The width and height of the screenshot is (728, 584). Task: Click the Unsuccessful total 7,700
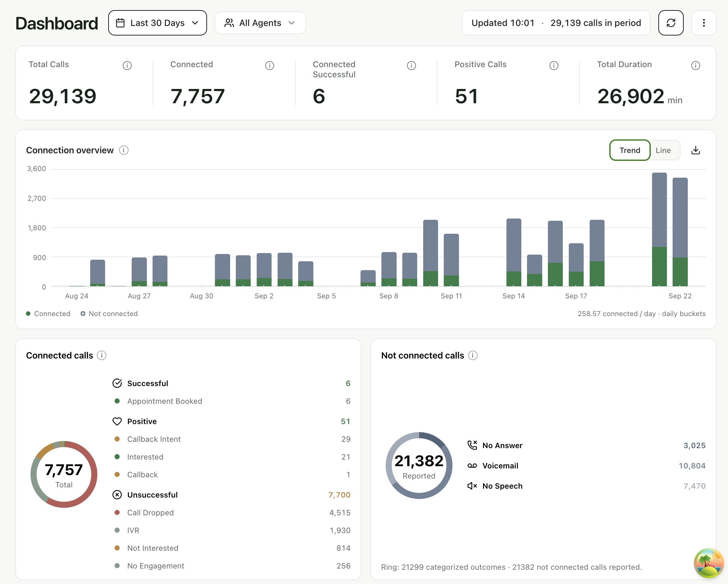pos(339,494)
